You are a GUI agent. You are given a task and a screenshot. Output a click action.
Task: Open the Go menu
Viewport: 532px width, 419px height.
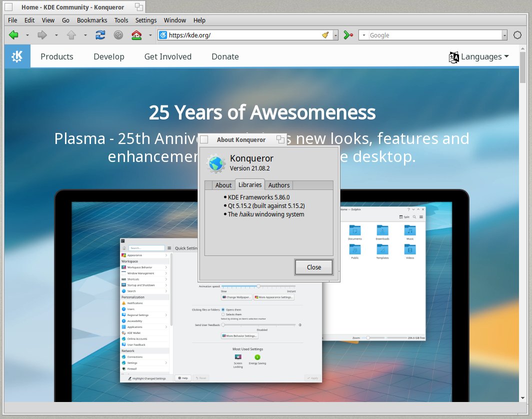(66, 20)
